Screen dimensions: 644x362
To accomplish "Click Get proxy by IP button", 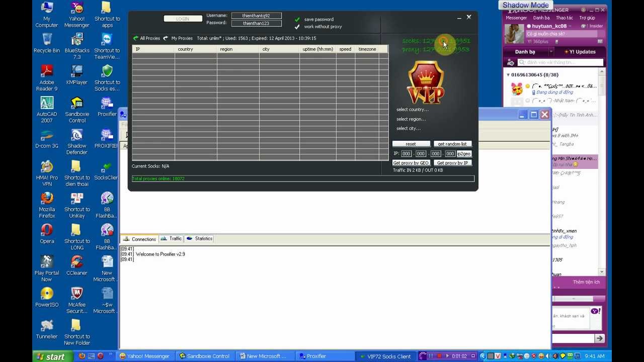I will 452,163.
